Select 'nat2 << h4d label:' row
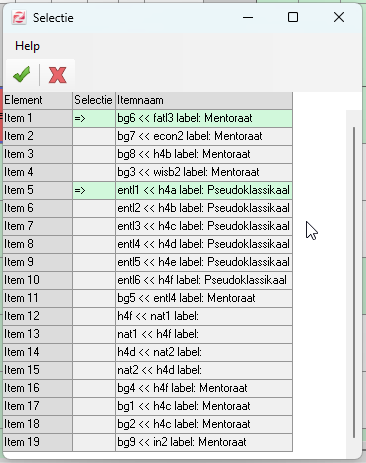 coord(204,370)
